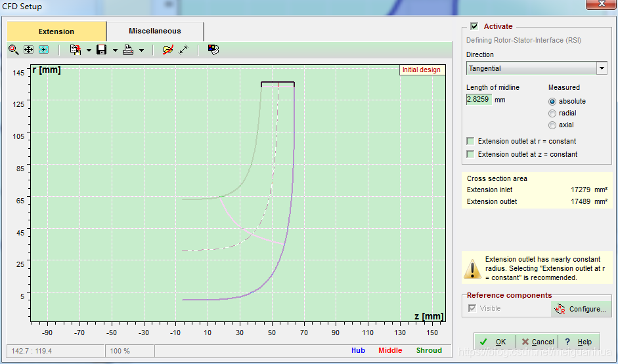618x364 pixels.
Task: Expand the print options dropdown arrow
Action: (x=141, y=51)
